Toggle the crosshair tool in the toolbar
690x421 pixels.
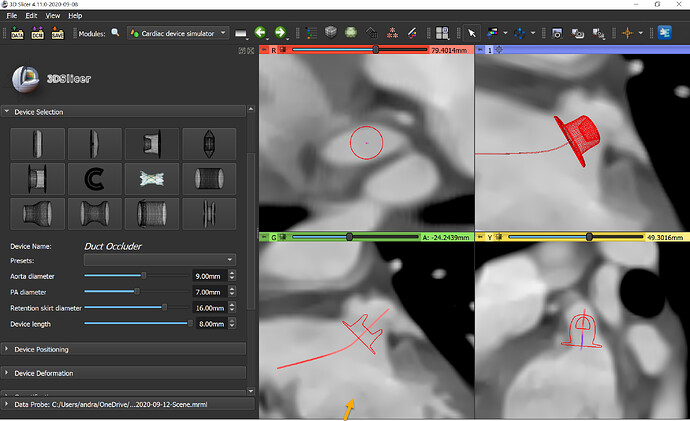(629, 34)
